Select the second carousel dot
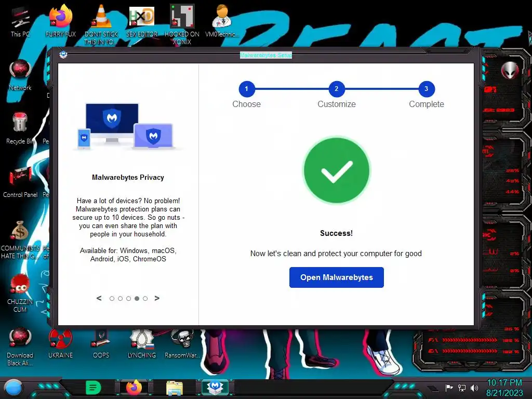Viewport: 532px width, 399px height. point(120,299)
